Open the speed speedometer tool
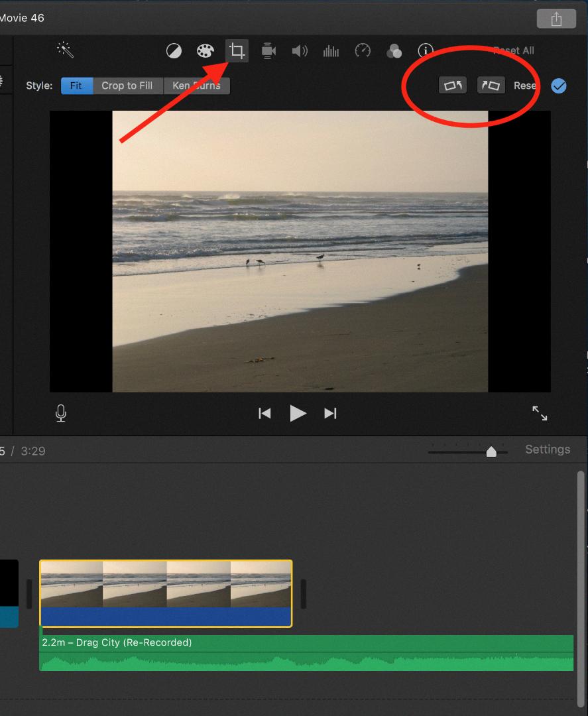 (x=363, y=51)
